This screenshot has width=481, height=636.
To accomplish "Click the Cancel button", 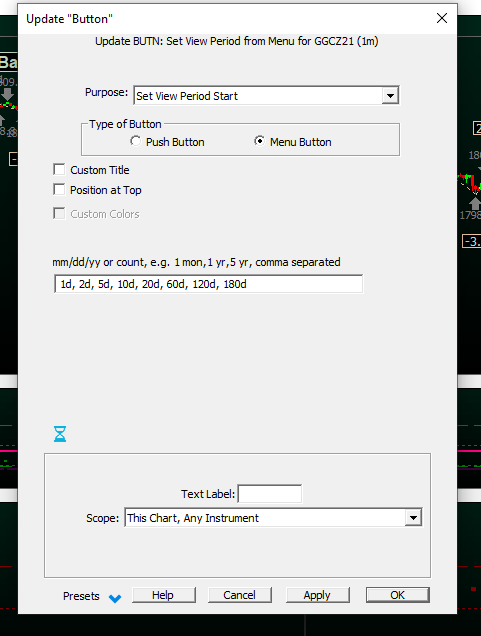I will pos(240,595).
